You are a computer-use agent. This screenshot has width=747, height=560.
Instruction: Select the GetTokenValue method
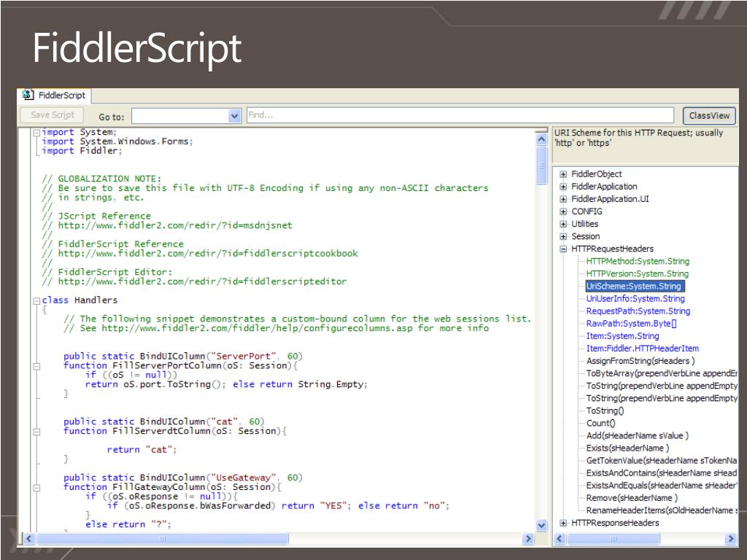662,461
